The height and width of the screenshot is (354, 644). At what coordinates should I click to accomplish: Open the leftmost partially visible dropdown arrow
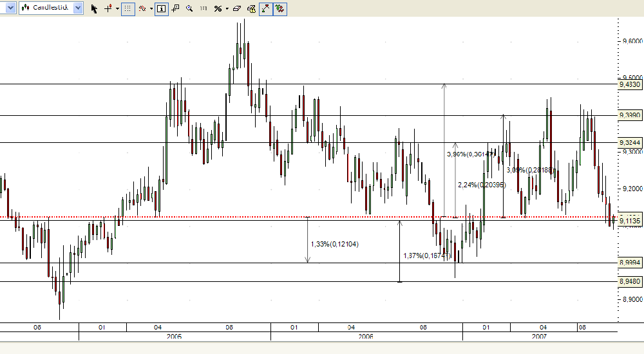click(x=11, y=8)
